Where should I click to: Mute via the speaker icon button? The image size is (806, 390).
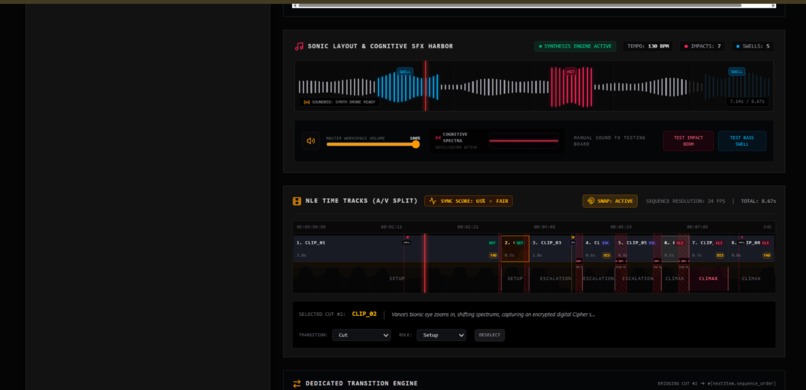pyautogui.click(x=310, y=141)
